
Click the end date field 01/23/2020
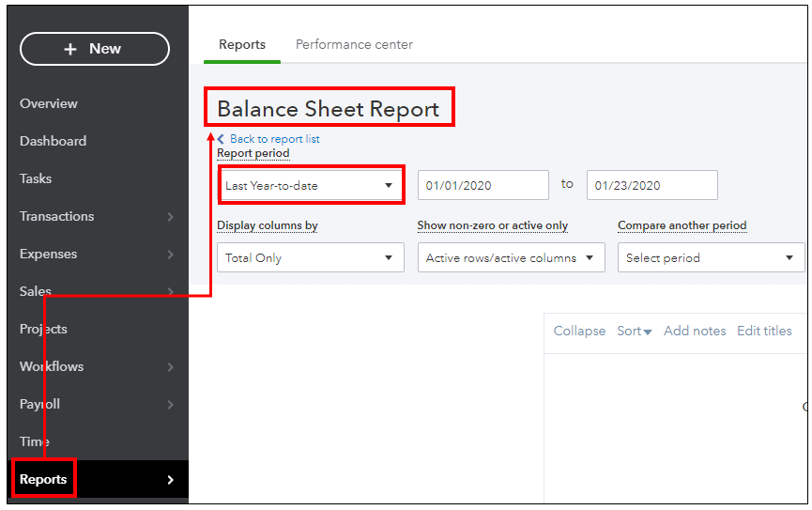(652, 185)
